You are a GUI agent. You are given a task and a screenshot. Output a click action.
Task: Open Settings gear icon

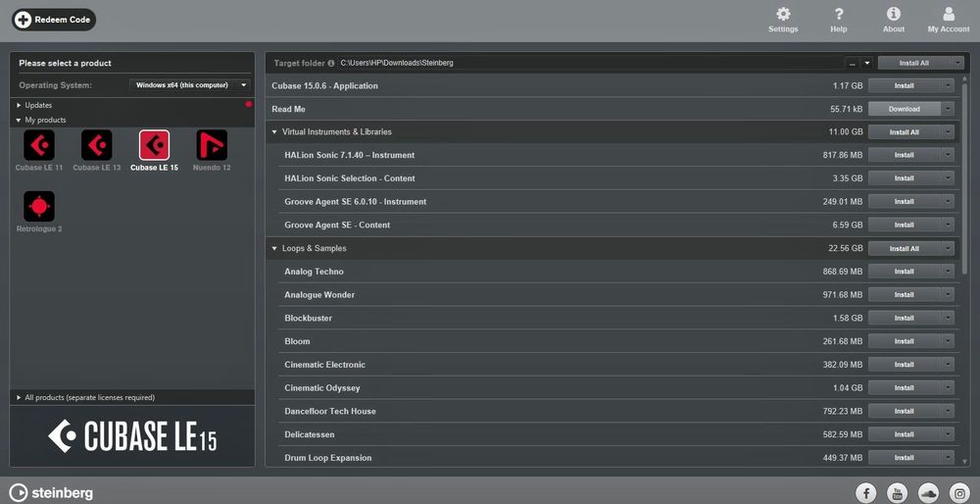pos(783,15)
